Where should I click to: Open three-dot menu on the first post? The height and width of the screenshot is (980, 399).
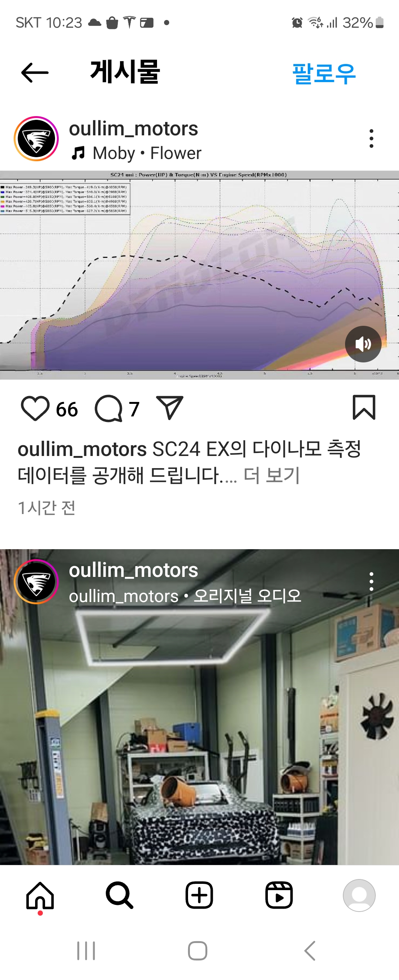pyautogui.click(x=371, y=138)
